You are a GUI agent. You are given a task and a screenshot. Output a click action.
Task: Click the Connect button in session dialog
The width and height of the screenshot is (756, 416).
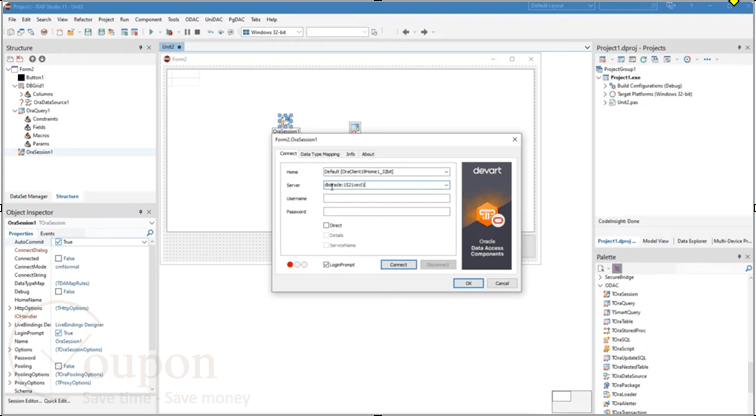(x=398, y=265)
